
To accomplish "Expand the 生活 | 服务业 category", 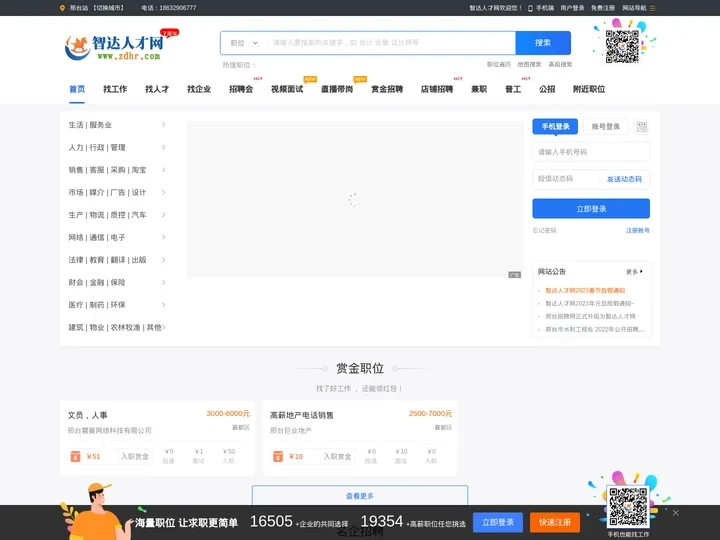I will click(x=117, y=125).
